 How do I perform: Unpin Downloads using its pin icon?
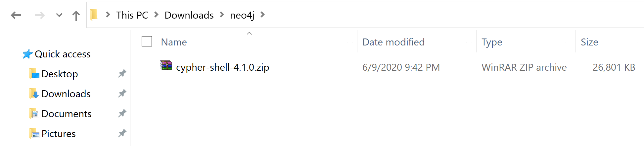click(x=122, y=94)
